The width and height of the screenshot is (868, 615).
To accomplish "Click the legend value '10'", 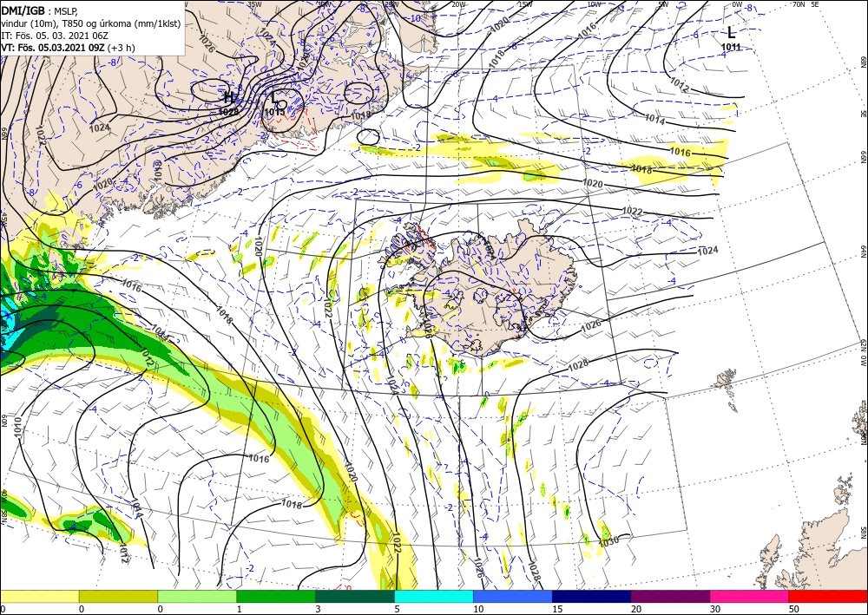I will (x=477, y=609).
